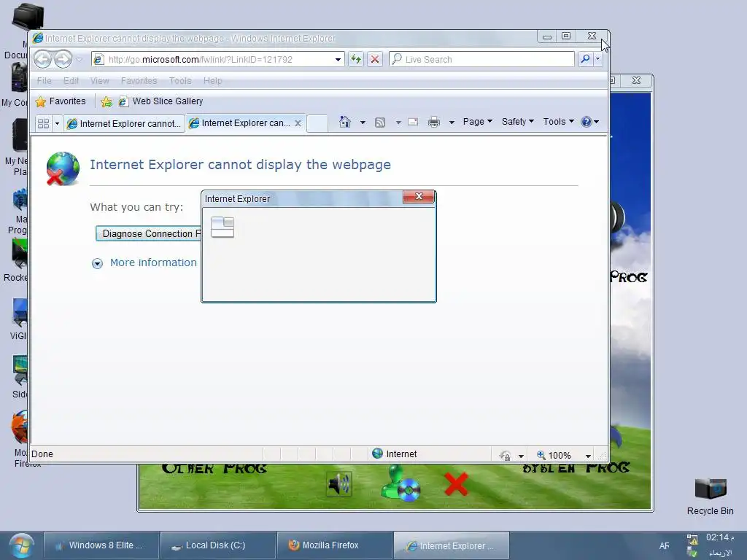Click the Internet Explorer taskbar button
Screen dimensions: 747x560
(x=451, y=545)
